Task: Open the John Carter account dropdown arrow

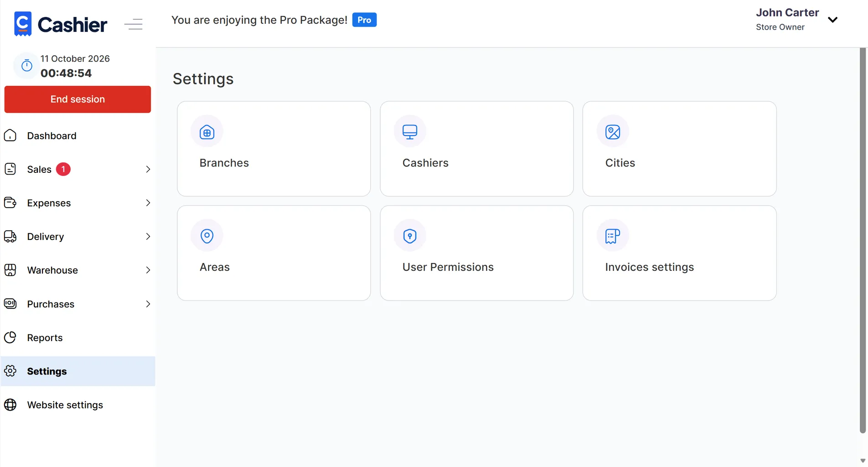Action: click(832, 20)
